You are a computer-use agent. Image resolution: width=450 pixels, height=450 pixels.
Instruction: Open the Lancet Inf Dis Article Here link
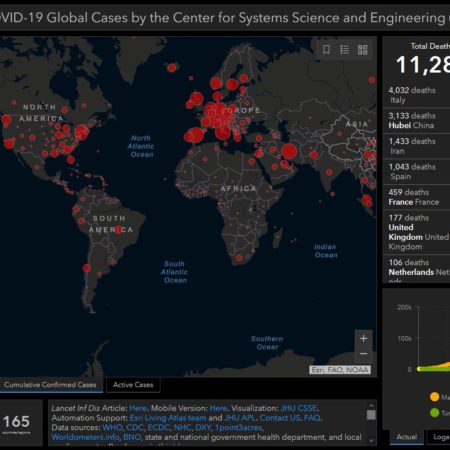click(x=138, y=408)
